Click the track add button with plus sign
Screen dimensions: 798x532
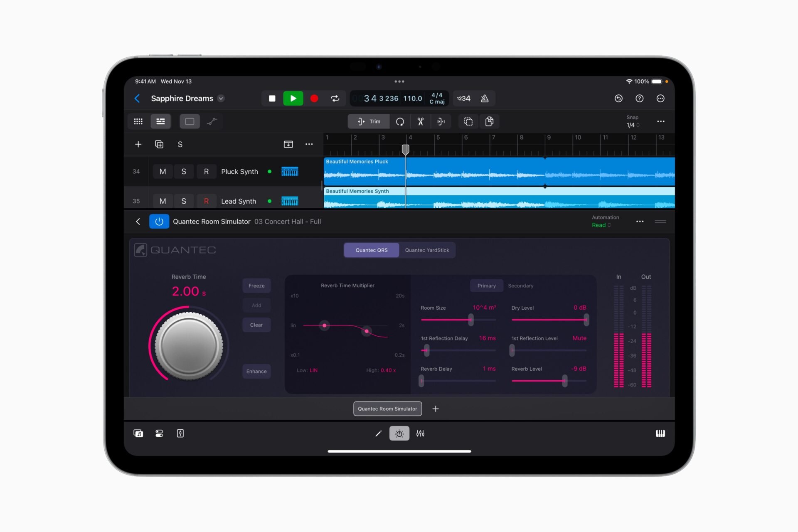(x=138, y=145)
